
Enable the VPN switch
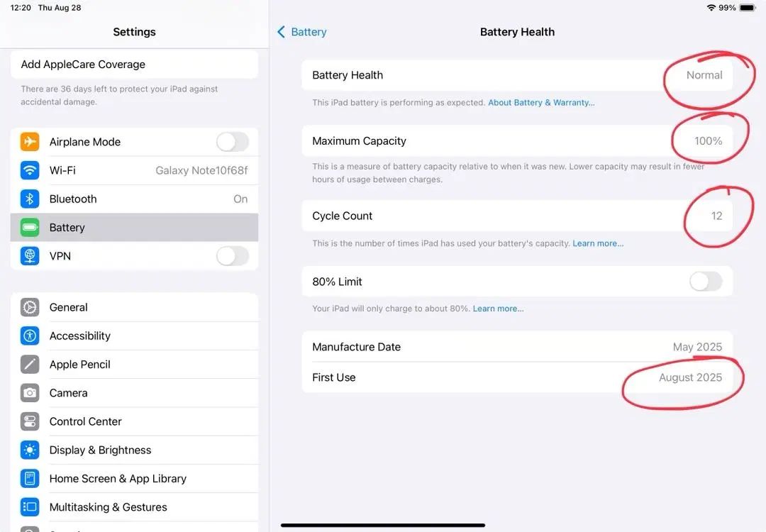(233, 256)
